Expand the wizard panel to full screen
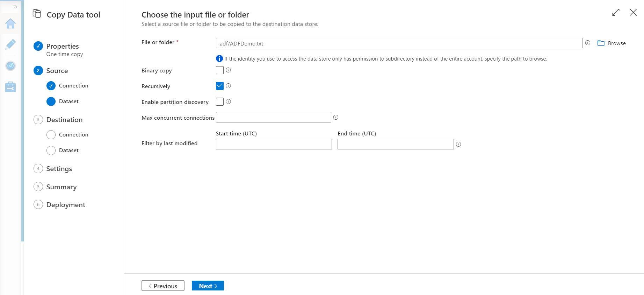 (616, 12)
